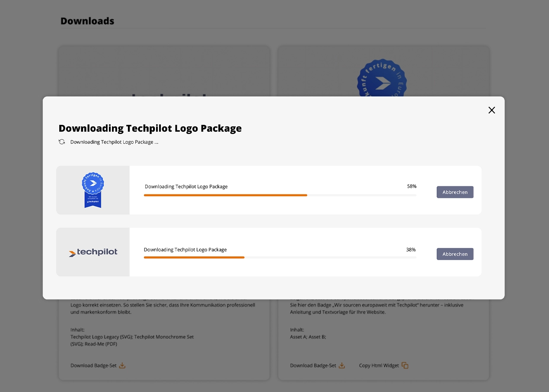The image size is (549, 392).
Task: Click the copy icon beside Copy Html Widget
Action: click(405, 366)
